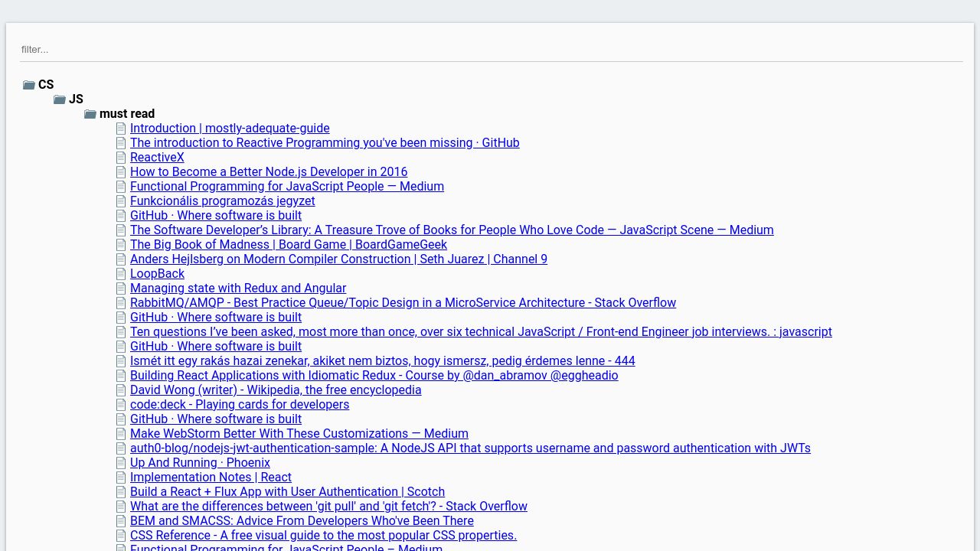Click document icon beside git pull question
980x551 pixels.
pyautogui.click(x=121, y=507)
